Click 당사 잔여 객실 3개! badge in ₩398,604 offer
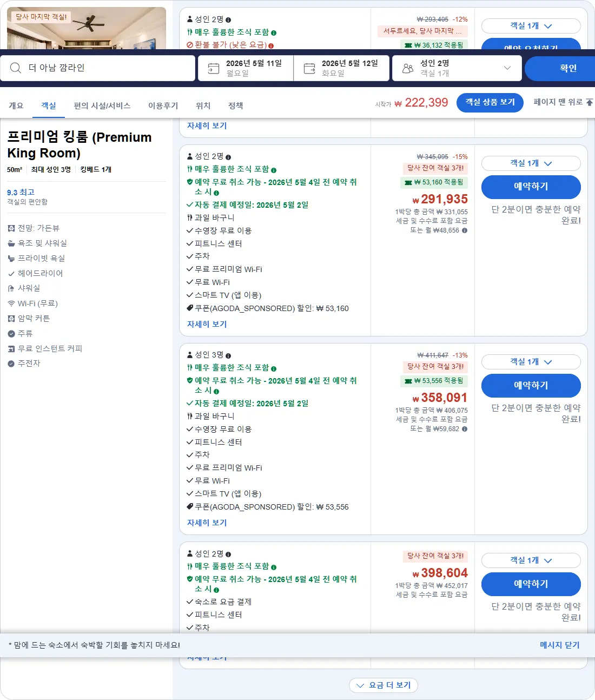The width and height of the screenshot is (595, 700). tap(435, 556)
